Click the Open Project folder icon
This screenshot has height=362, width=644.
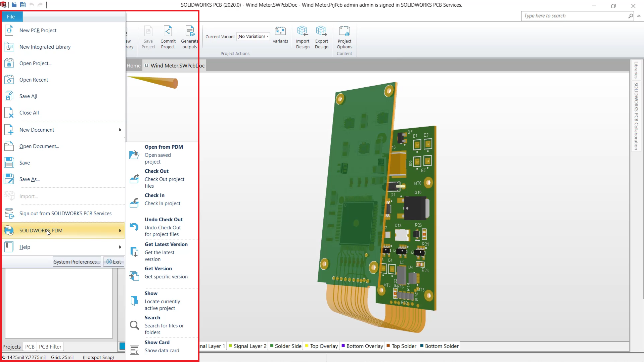pos(9,63)
